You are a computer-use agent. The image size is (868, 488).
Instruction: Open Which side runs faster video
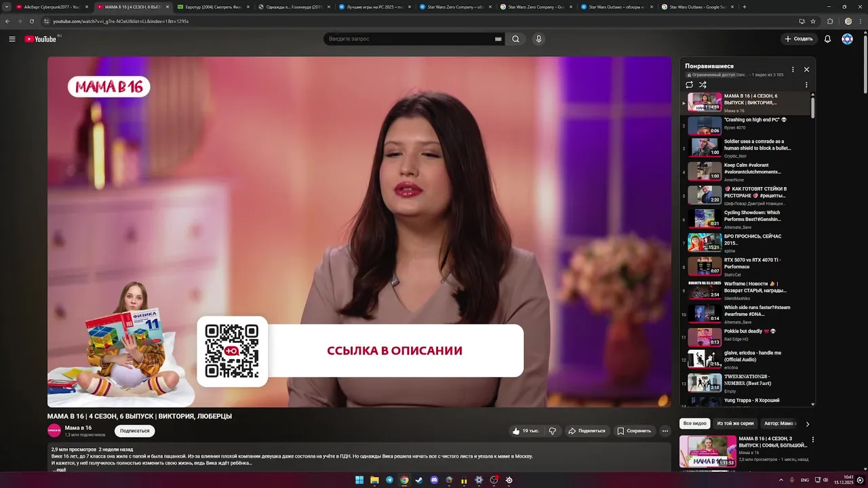pyautogui.click(x=746, y=314)
